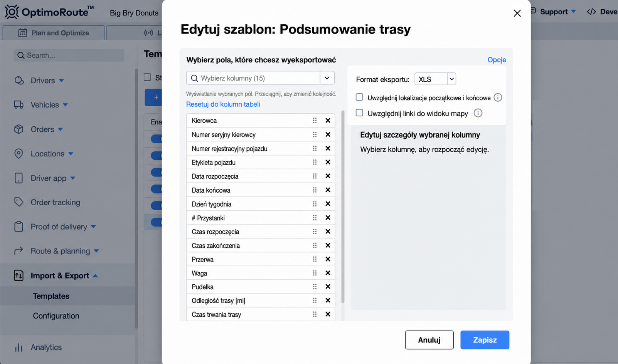Enable Uwzględnij linki do widoku mapy
This screenshot has width=618, height=364.
coord(359,113)
